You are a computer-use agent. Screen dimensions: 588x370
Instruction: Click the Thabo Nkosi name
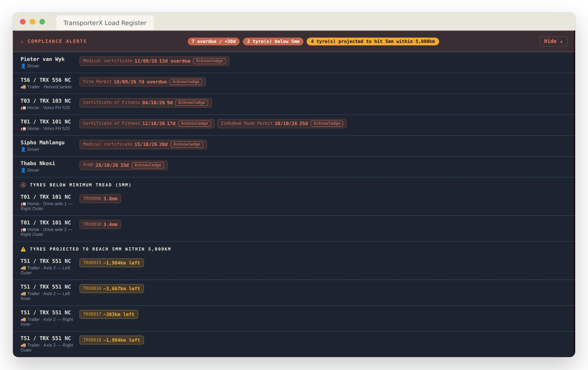point(38,164)
